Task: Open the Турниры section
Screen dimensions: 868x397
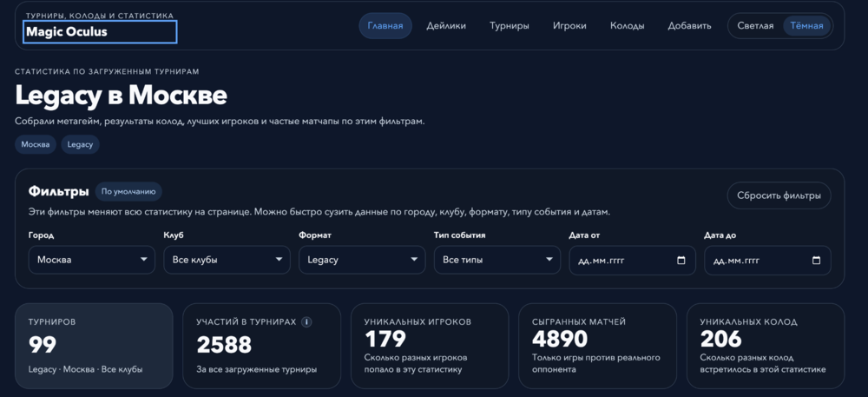Action: coord(510,26)
